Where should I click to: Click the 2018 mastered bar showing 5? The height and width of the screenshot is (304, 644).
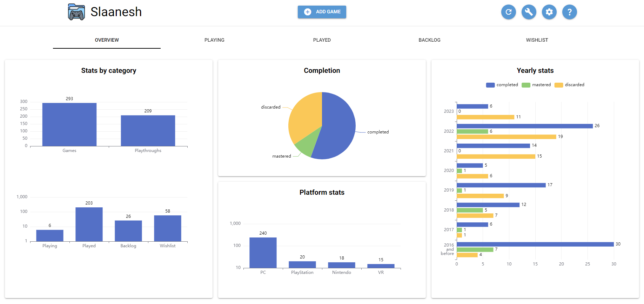[x=470, y=210]
